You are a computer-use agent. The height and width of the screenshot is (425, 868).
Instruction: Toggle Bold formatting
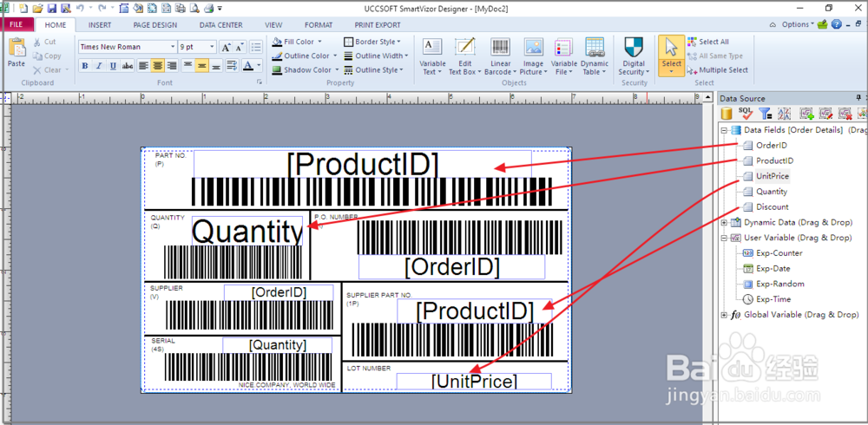coord(85,66)
